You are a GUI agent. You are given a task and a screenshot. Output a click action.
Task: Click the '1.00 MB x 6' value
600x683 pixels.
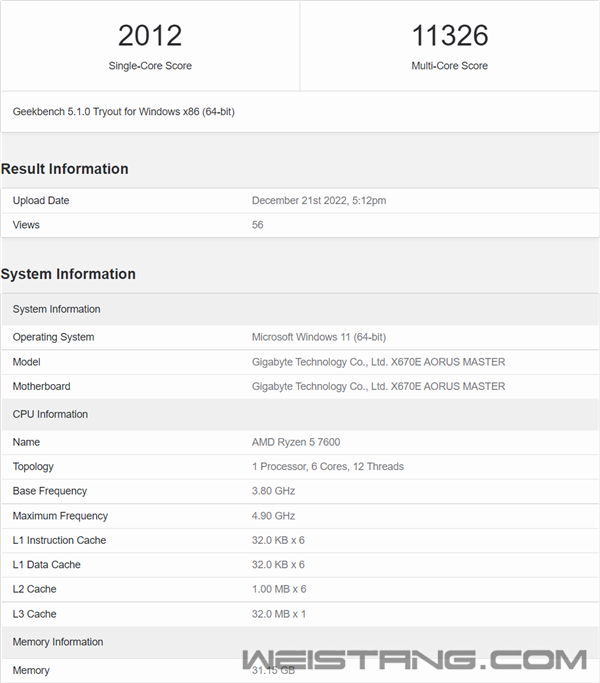[279, 589]
